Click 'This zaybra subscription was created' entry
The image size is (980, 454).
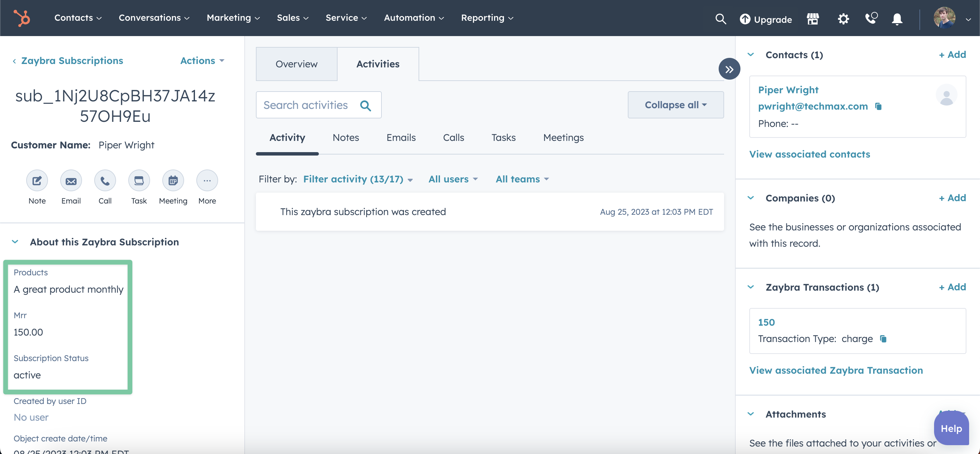pyautogui.click(x=490, y=212)
